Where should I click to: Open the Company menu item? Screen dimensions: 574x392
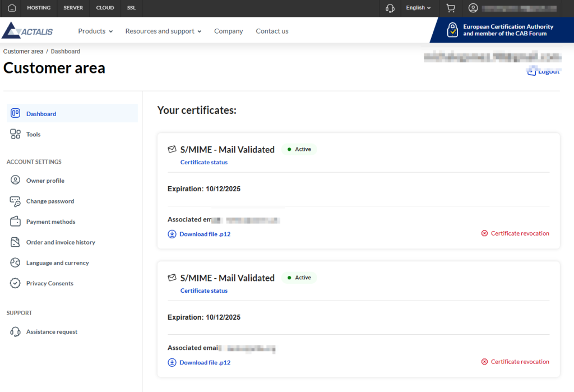pyautogui.click(x=228, y=31)
